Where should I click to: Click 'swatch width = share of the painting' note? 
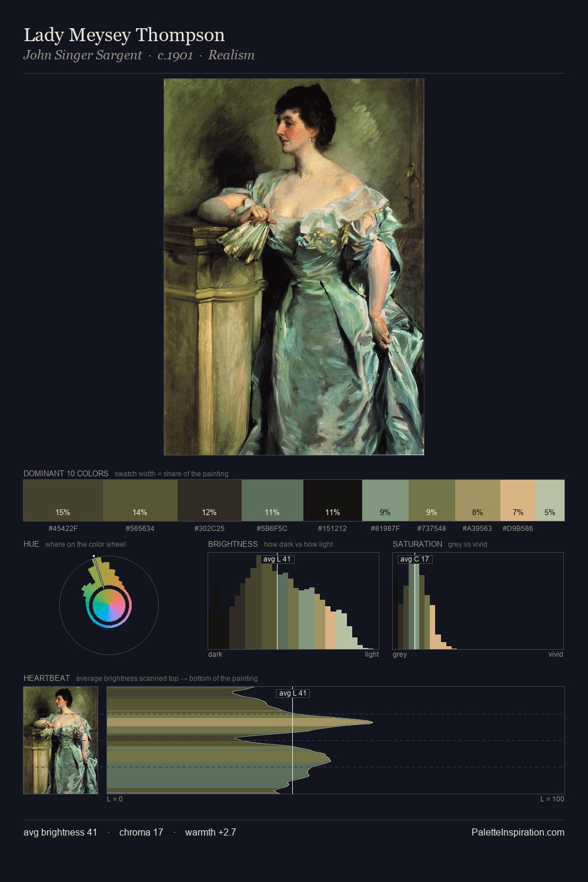coord(172,474)
